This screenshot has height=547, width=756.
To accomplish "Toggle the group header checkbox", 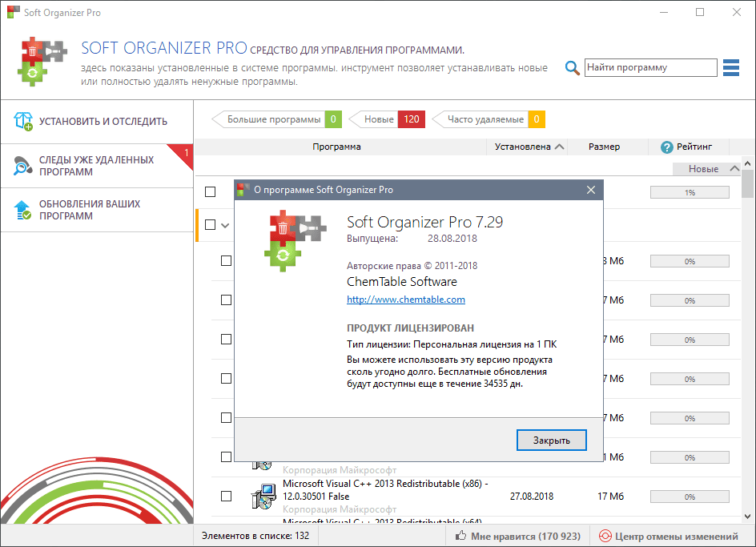I will [x=210, y=225].
